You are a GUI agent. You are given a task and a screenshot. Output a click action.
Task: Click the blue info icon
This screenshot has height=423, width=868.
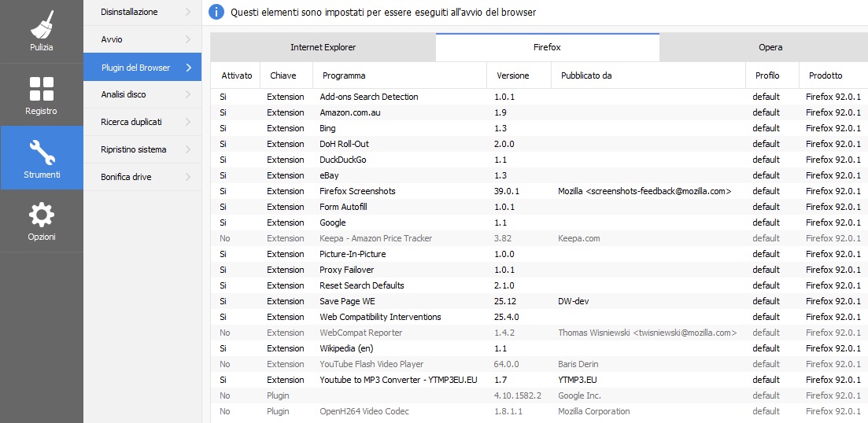216,12
